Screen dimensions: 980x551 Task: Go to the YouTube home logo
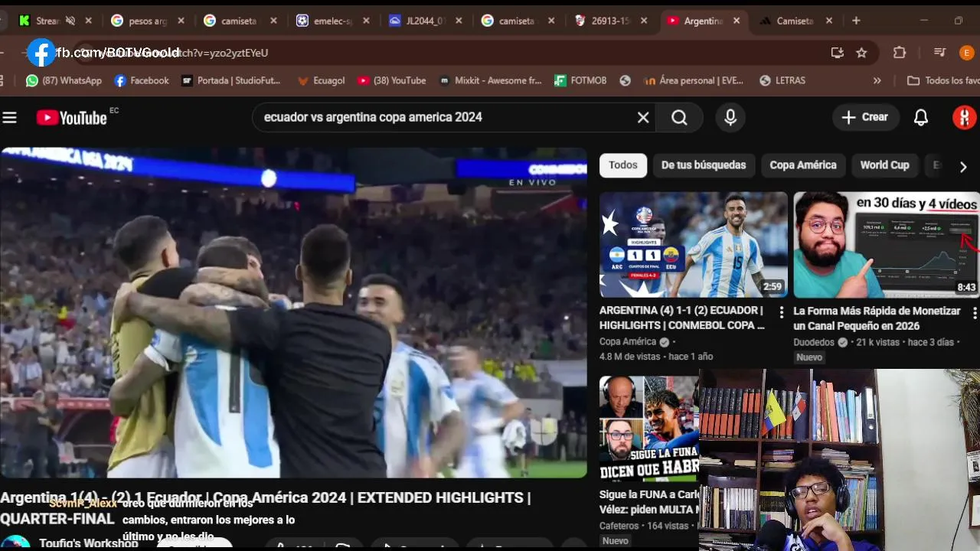(x=71, y=117)
